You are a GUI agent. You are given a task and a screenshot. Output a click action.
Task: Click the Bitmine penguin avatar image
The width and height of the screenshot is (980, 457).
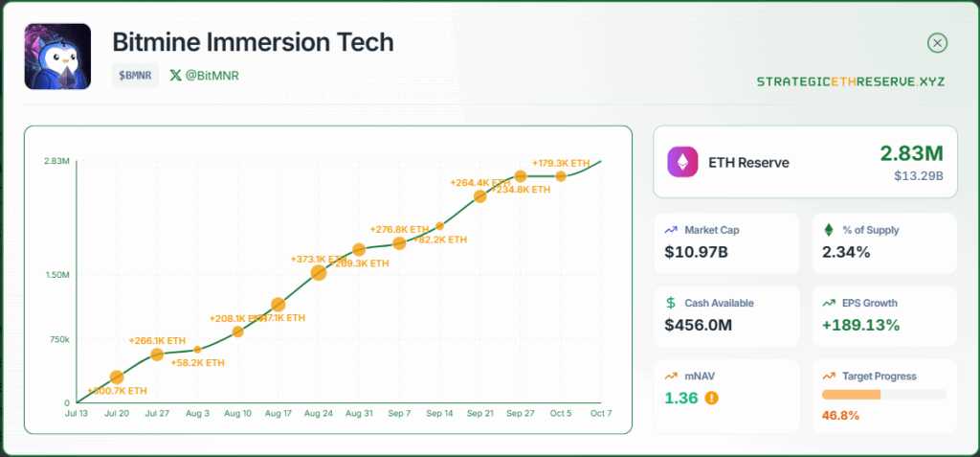(57, 56)
